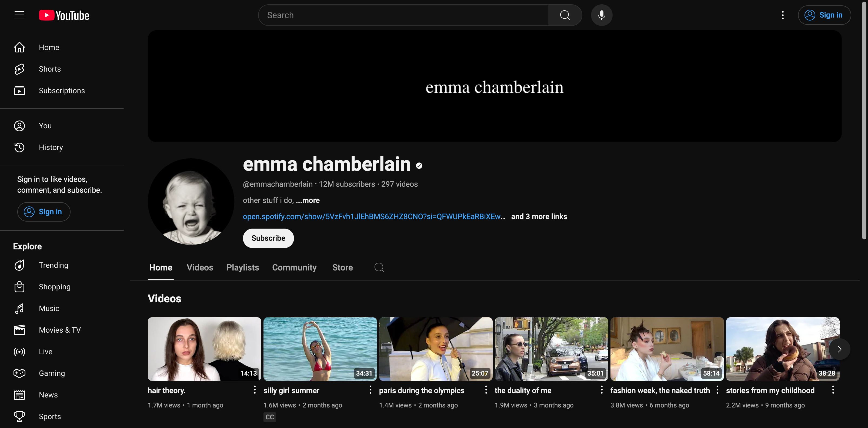
Task: Open top-right settings three-dot menu
Action: 782,15
